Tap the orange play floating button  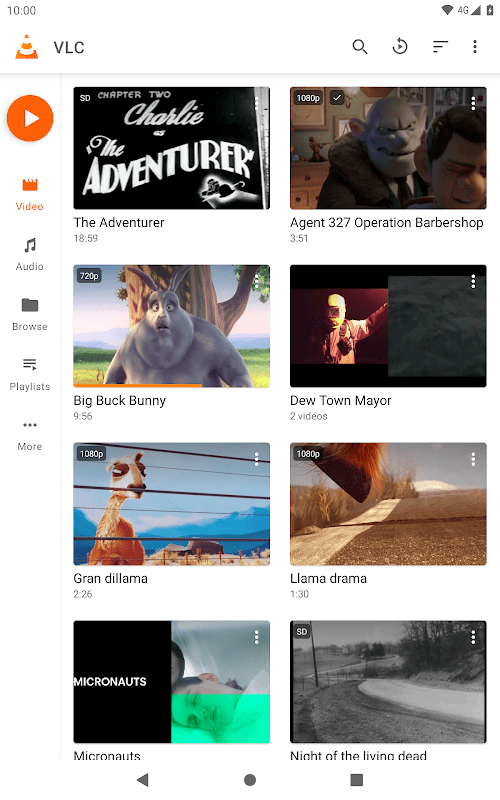click(x=30, y=118)
